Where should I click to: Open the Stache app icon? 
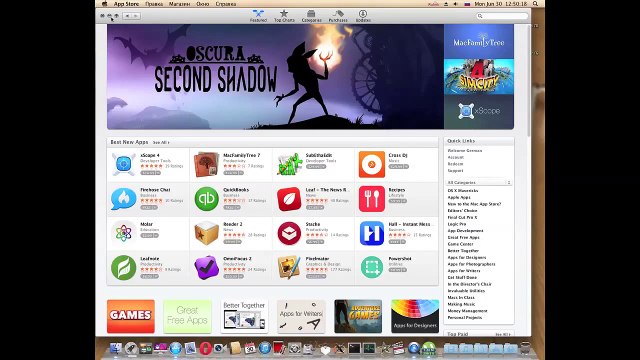[289, 233]
